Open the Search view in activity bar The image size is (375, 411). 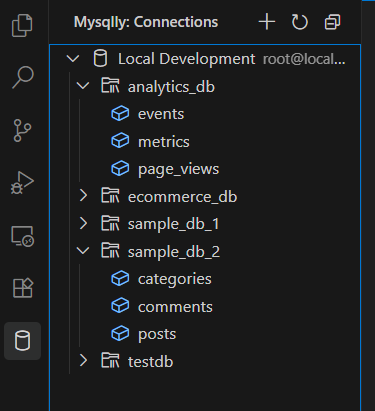tap(23, 77)
